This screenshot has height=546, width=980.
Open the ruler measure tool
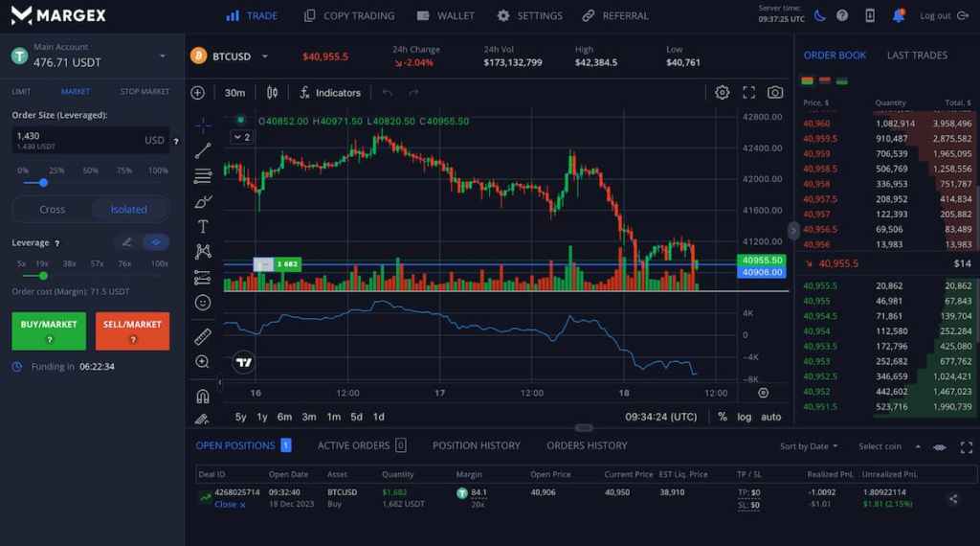[203, 336]
